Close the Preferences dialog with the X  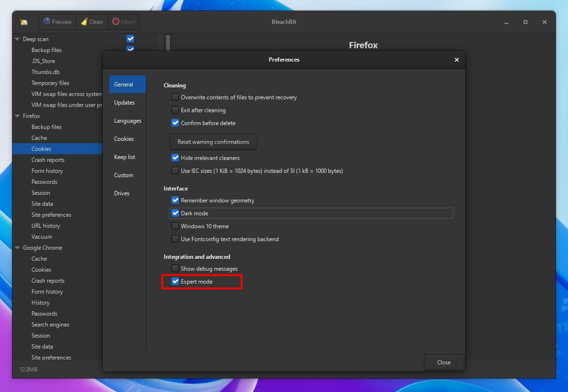pyautogui.click(x=456, y=59)
